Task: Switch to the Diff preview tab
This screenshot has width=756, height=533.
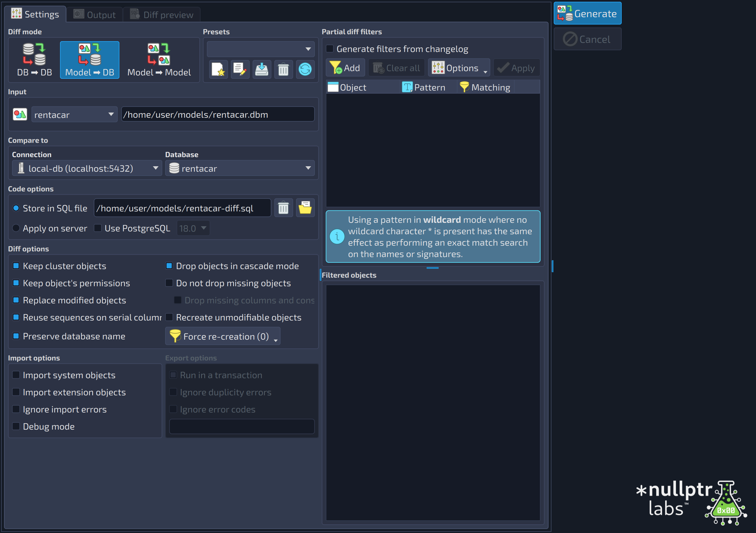Action: 162,15
